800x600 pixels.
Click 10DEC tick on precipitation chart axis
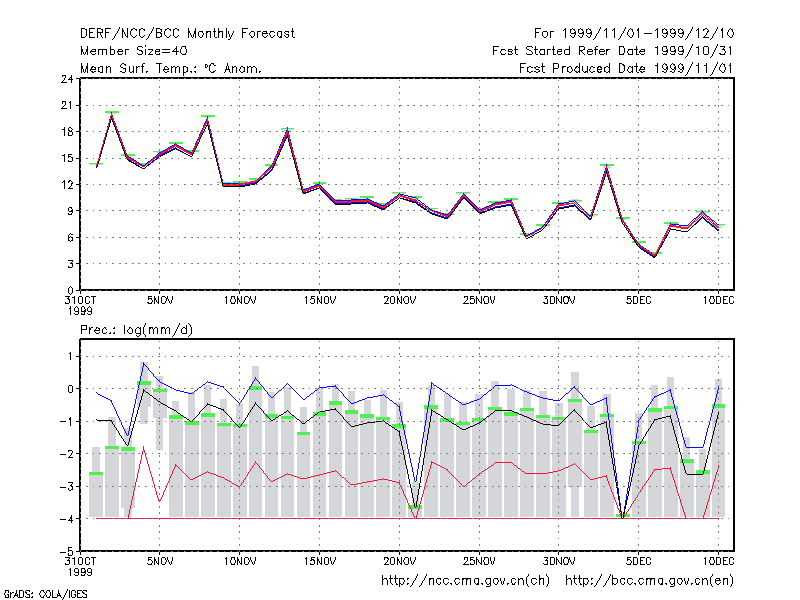pyautogui.click(x=718, y=561)
